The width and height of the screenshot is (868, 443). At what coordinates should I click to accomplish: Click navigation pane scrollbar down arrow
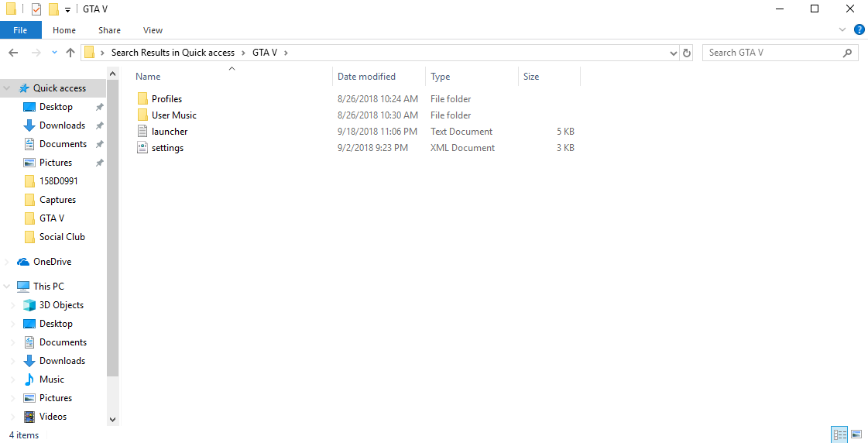(113, 420)
